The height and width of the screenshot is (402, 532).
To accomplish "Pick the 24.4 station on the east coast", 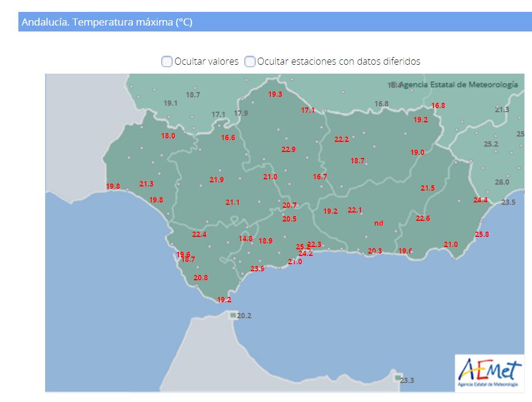I will [480, 200].
